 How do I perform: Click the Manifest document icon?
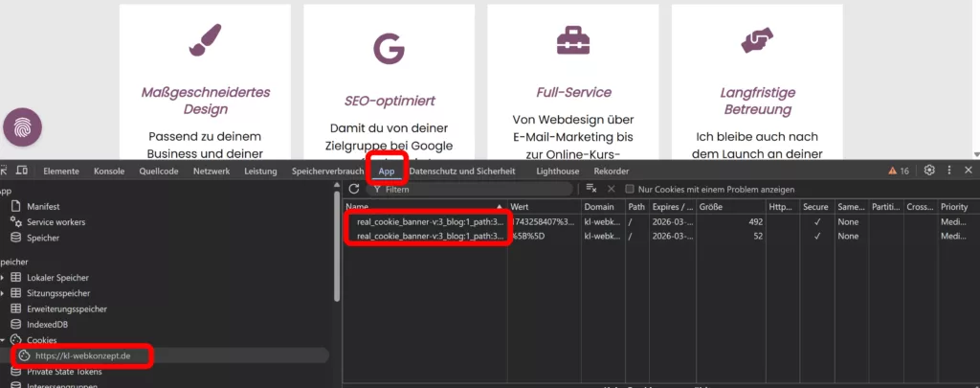point(16,206)
